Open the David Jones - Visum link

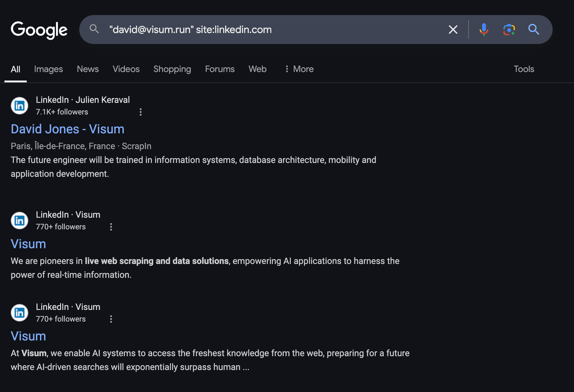68,129
